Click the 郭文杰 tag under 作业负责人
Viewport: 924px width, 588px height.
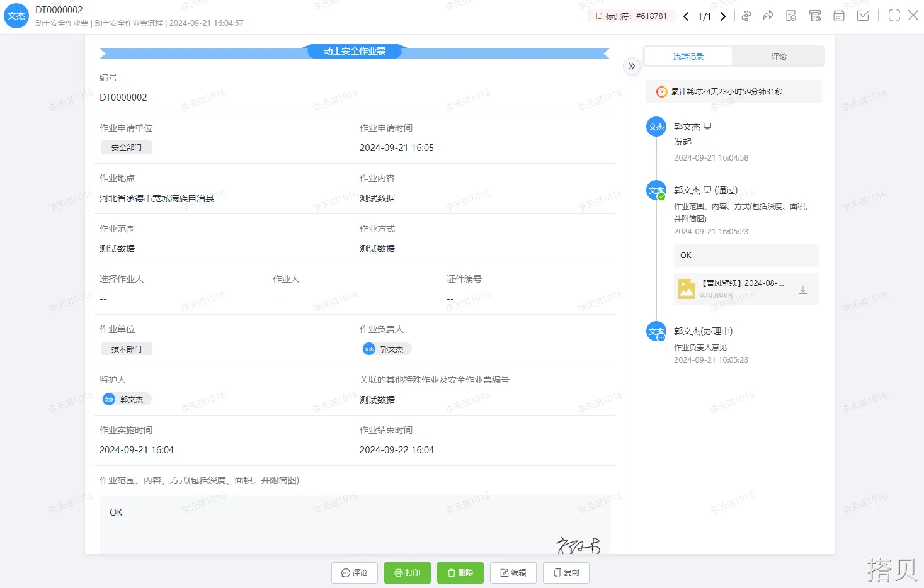386,349
